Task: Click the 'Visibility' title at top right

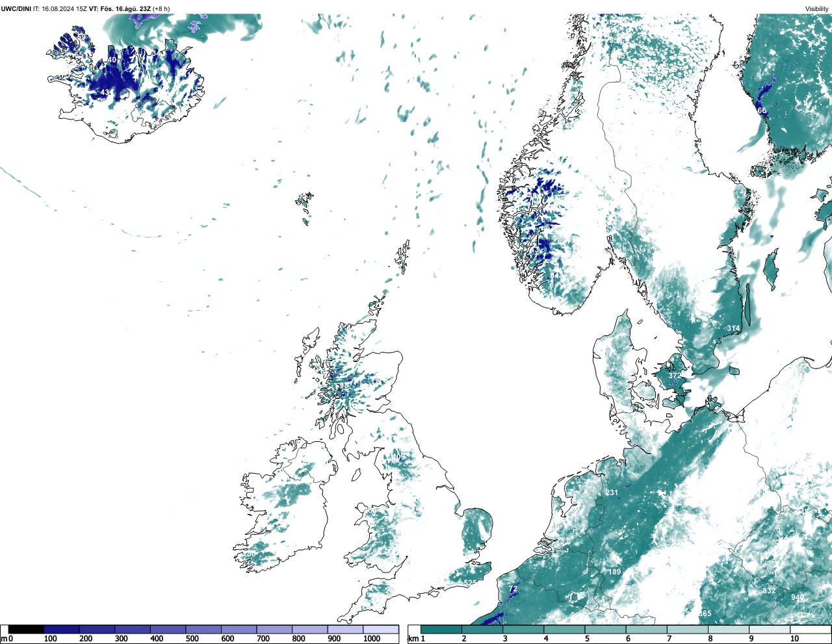Action: pyautogui.click(x=817, y=8)
